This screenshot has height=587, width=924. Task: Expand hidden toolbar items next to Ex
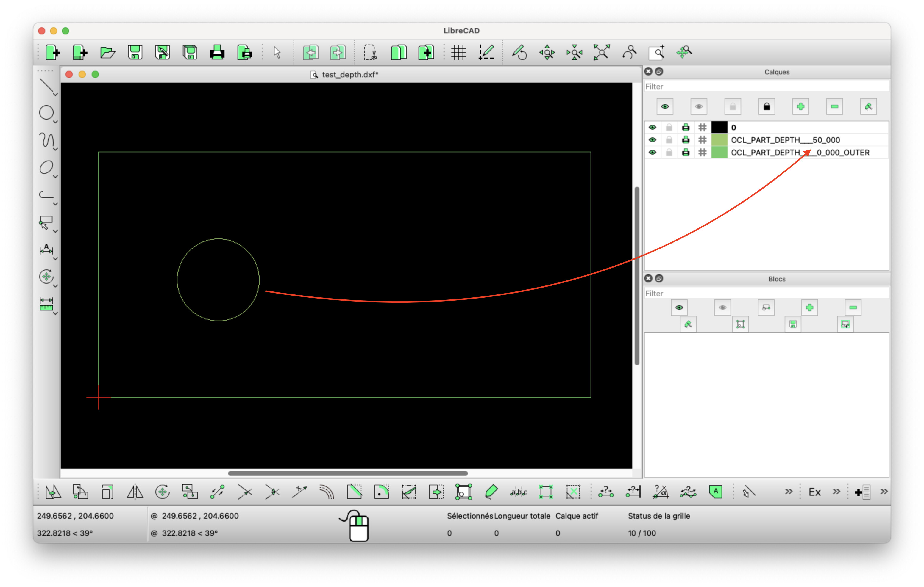click(x=836, y=492)
